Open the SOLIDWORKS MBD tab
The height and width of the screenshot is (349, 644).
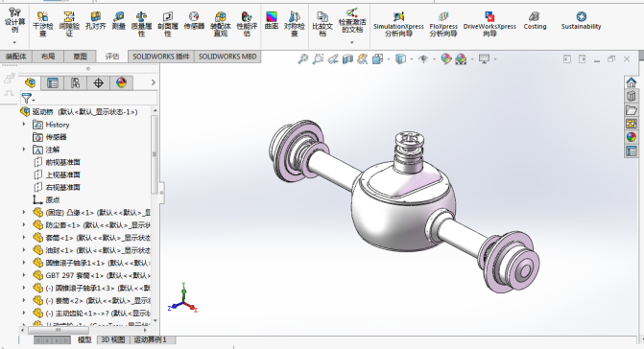tap(227, 57)
